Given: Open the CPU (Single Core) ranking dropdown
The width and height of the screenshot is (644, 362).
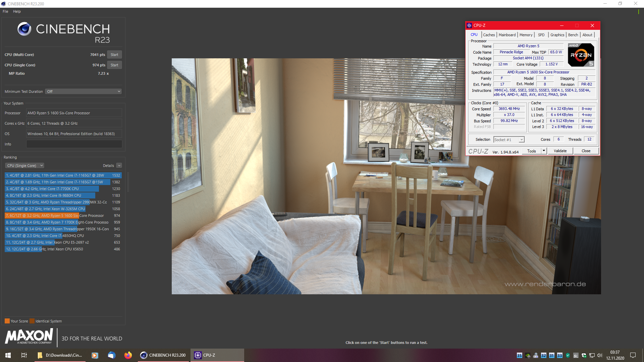Looking at the screenshot, I should pyautogui.click(x=24, y=166).
